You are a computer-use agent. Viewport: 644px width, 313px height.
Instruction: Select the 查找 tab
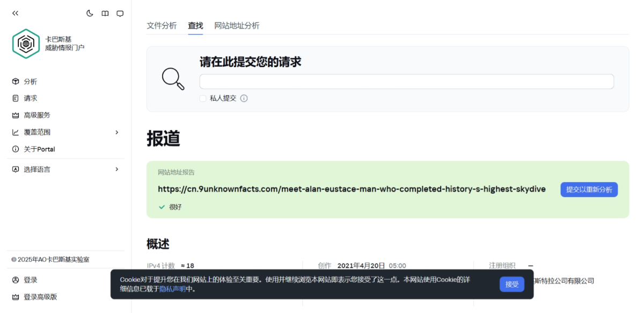tap(195, 25)
